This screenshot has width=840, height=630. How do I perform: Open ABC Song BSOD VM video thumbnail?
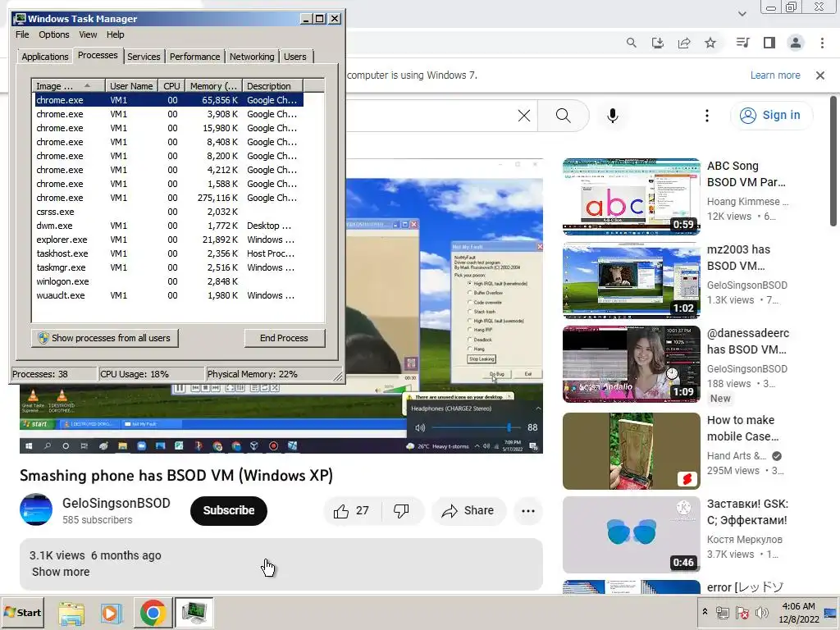[x=632, y=197]
